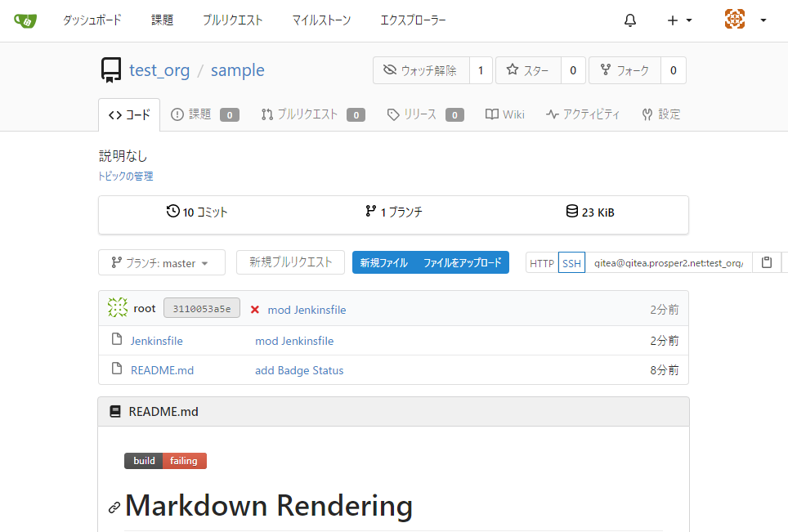Click the repository book icon beside test_org

point(111,69)
